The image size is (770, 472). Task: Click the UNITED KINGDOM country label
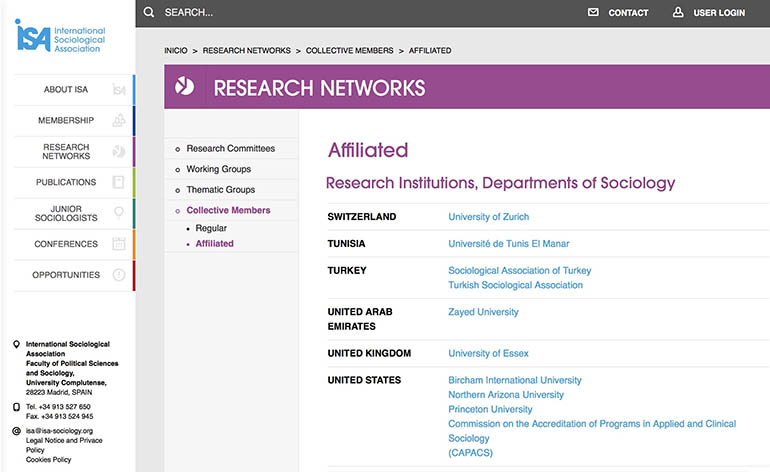tap(369, 353)
